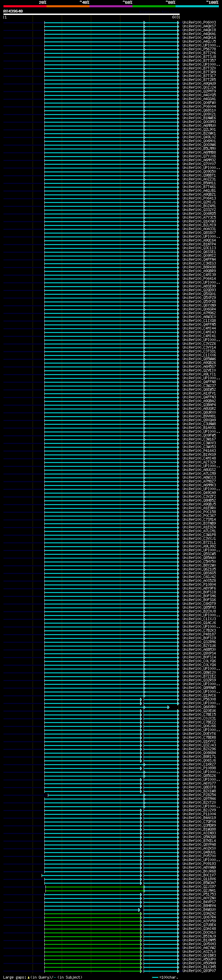Select the UniRef100_B7T2Y6 label
The height and width of the screenshot is (980, 222).
199,53
